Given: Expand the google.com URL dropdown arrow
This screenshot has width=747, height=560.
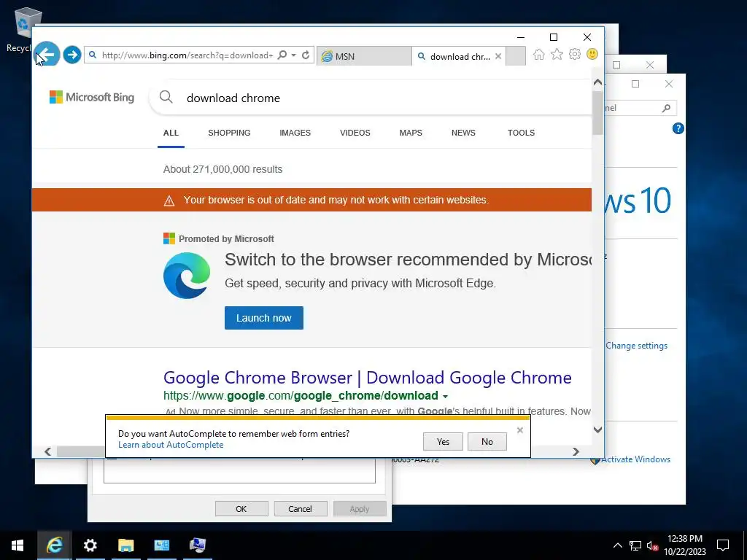Looking at the screenshot, I should click(446, 397).
